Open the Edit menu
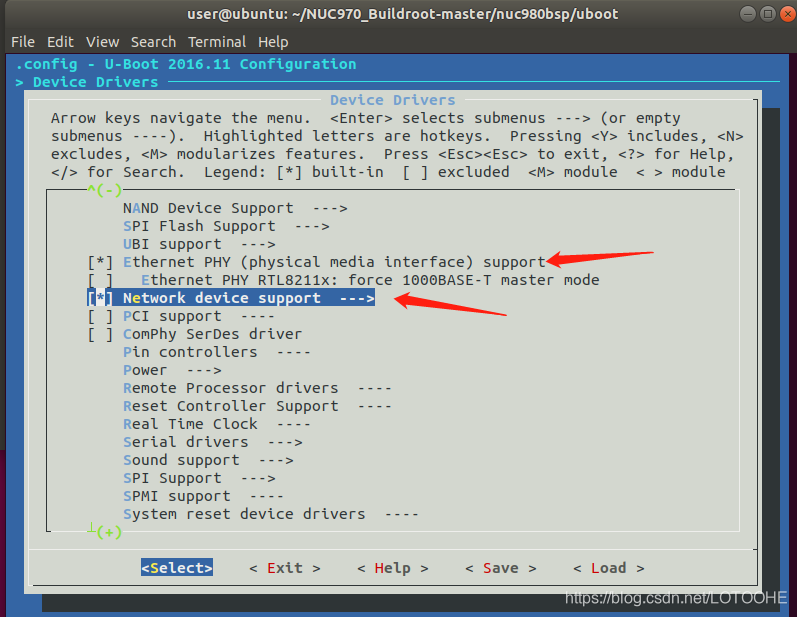This screenshot has height=617, width=797. 60,42
